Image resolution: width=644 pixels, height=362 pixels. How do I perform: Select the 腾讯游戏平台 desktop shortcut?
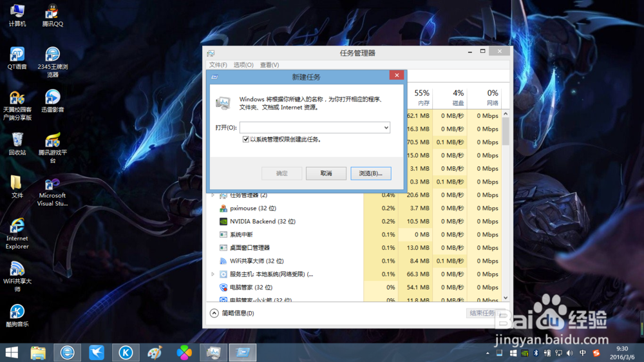tap(52, 148)
